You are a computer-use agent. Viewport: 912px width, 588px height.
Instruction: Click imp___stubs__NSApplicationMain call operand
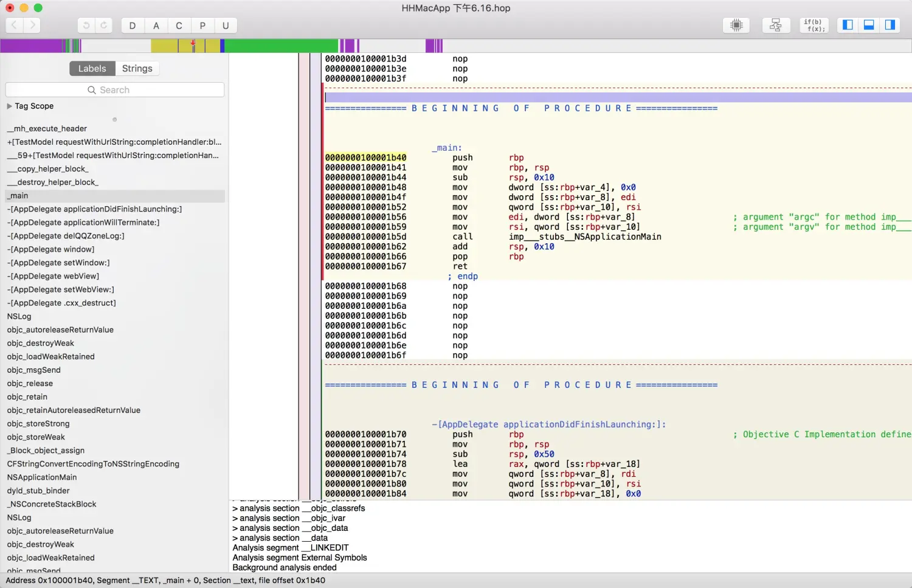tap(585, 237)
